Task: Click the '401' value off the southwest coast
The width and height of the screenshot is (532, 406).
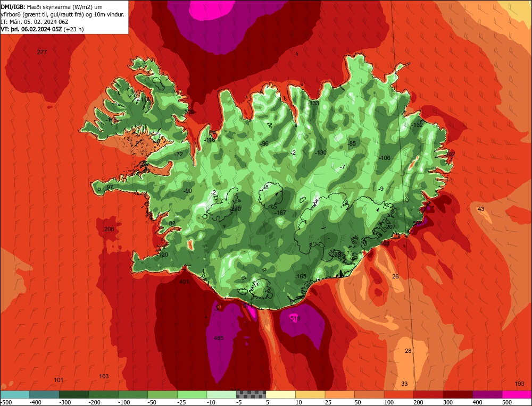Action: point(184,282)
